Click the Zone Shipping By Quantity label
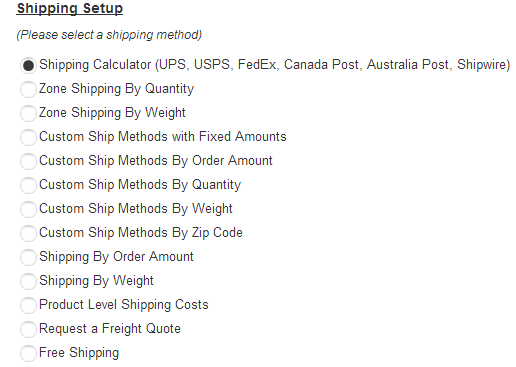This screenshot has width=516, height=367. tap(116, 89)
